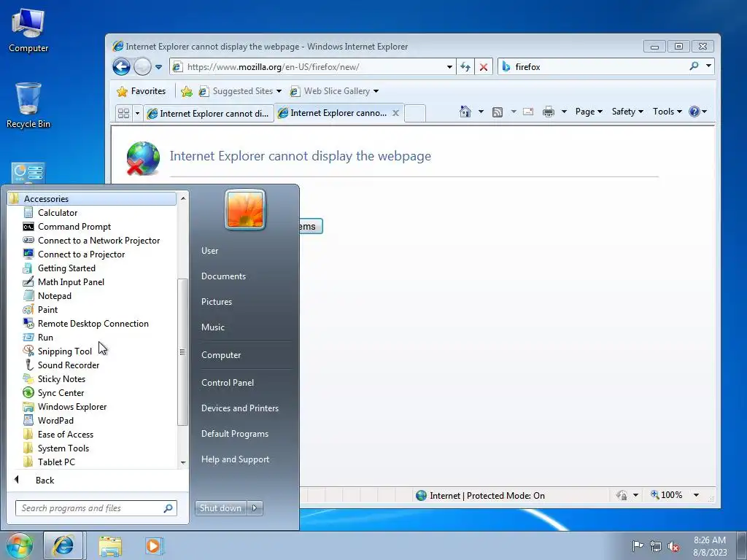Launch Snipping Tool
This screenshot has height=560, width=747.
tap(64, 351)
